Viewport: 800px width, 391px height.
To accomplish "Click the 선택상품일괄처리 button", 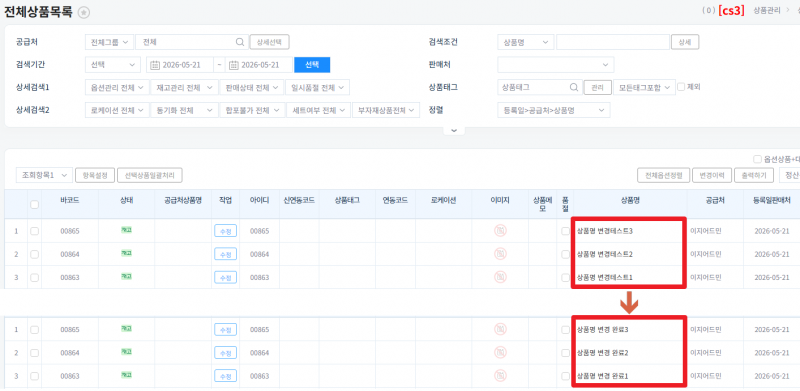I will point(150,175).
